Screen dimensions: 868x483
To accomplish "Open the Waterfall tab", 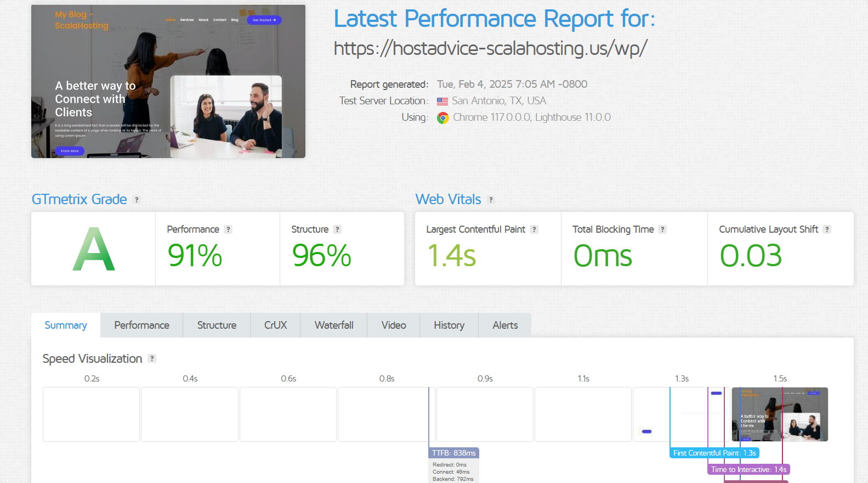I will pyautogui.click(x=334, y=325).
